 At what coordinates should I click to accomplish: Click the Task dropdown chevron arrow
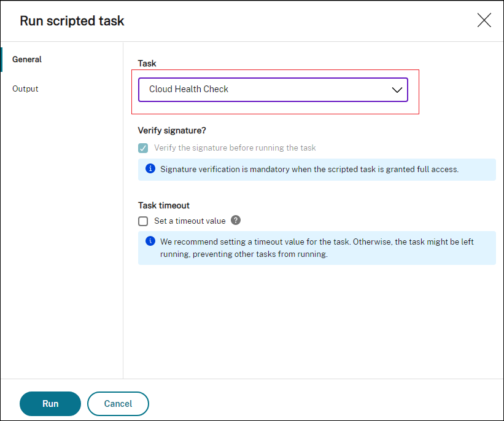(397, 90)
